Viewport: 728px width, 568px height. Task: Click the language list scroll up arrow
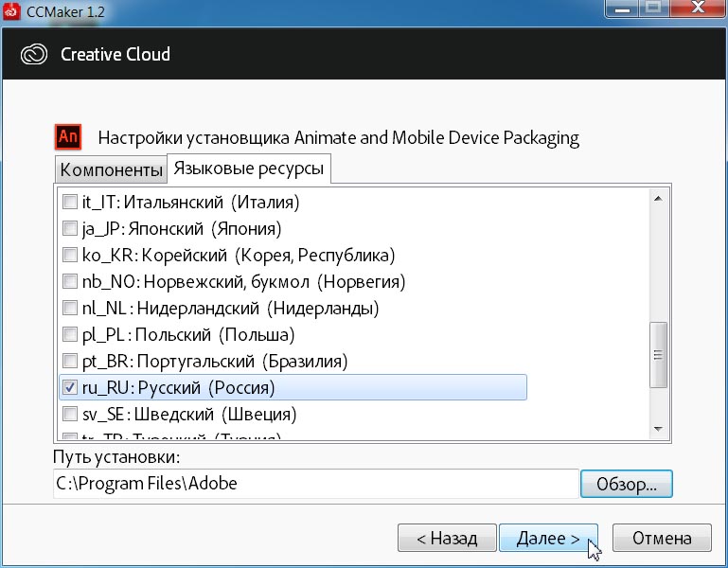(658, 199)
